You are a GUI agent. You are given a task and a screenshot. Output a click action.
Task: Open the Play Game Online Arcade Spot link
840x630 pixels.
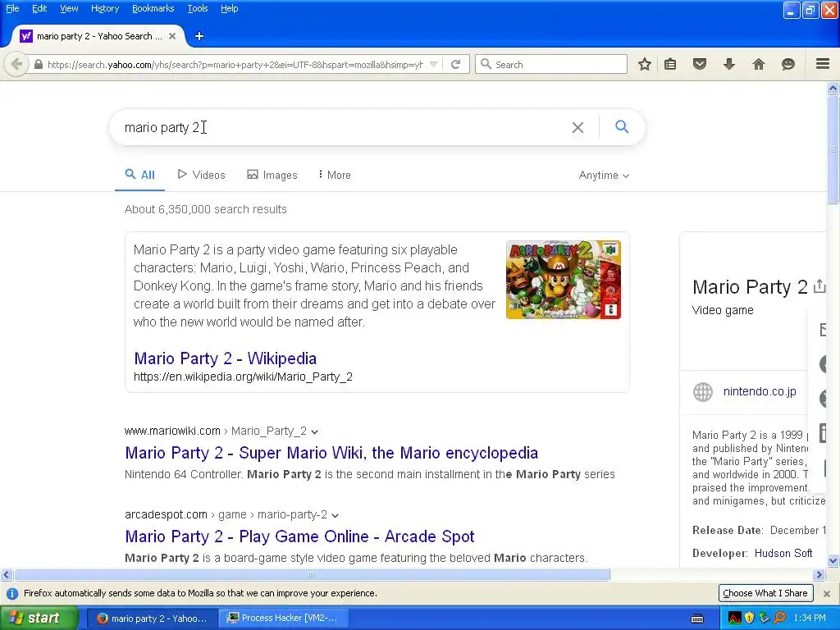(299, 536)
